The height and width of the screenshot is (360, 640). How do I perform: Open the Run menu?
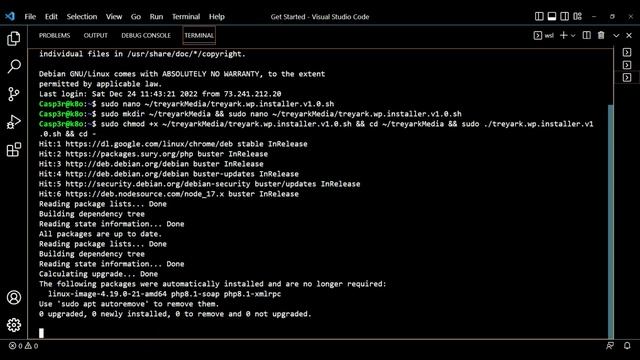tap(156, 17)
